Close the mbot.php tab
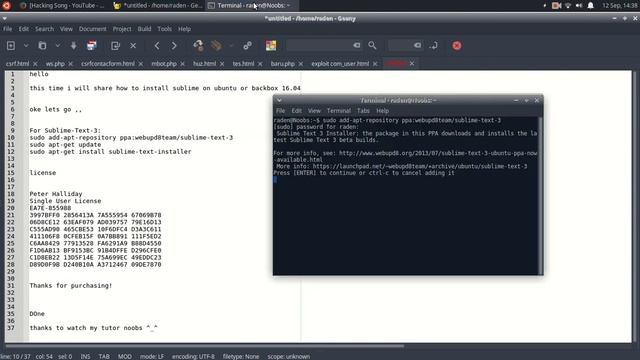The height and width of the screenshot is (360, 640). coord(182,64)
